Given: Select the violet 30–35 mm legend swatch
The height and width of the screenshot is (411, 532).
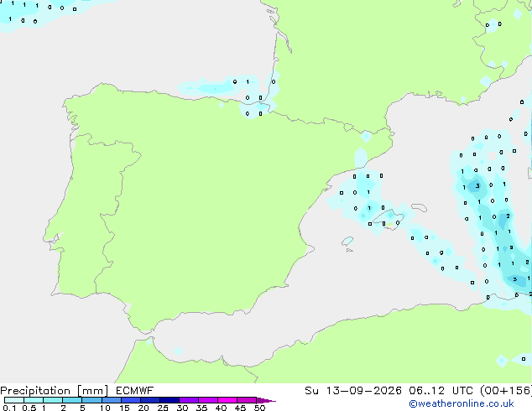Looking at the screenshot, I should [x=189, y=400].
